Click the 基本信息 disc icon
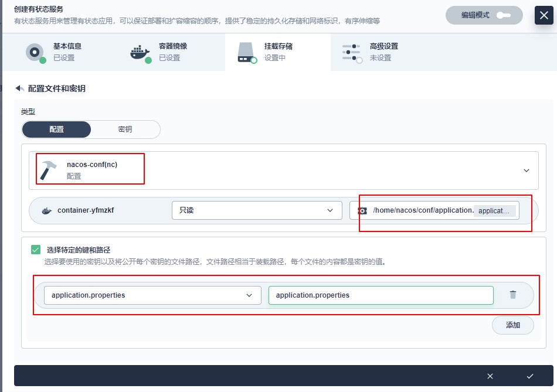The image size is (557, 392). pos(35,53)
